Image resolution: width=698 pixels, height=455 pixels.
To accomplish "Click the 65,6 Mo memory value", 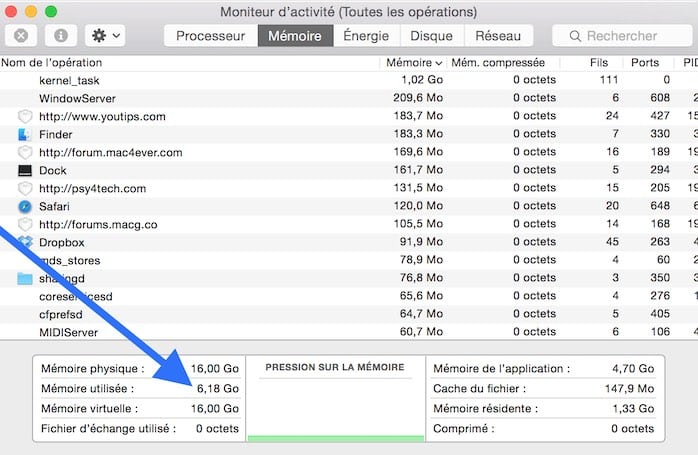I will pos(421,296).
